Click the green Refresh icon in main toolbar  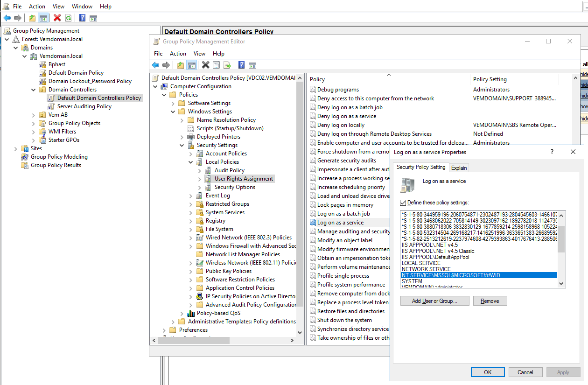click(68, 18)
